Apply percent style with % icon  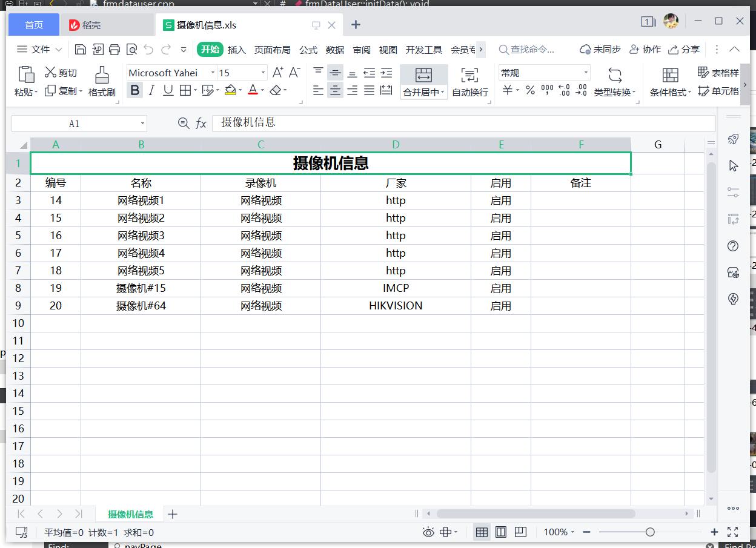[530, 90]
